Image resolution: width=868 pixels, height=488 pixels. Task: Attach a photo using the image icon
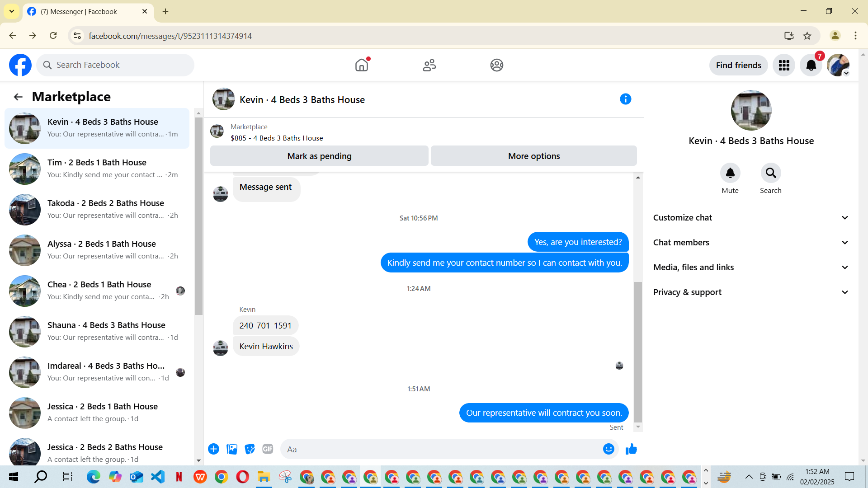[232, 449]
